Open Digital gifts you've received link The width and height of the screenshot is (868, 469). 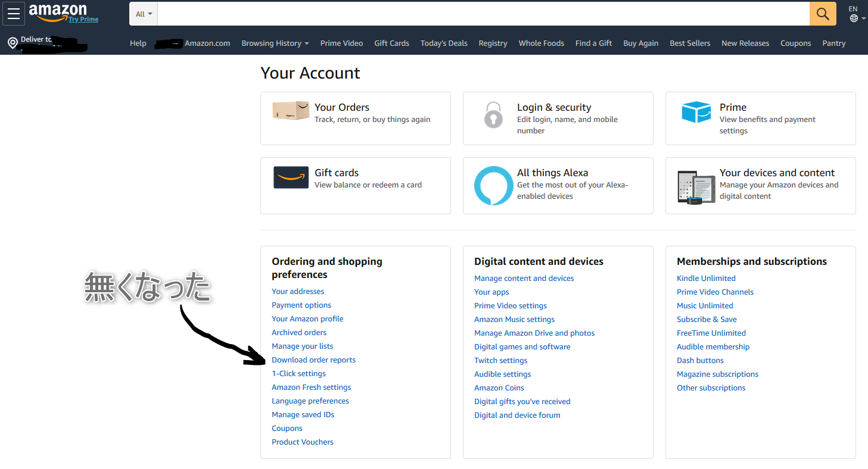pyautogui.click(x=522, y=402)
